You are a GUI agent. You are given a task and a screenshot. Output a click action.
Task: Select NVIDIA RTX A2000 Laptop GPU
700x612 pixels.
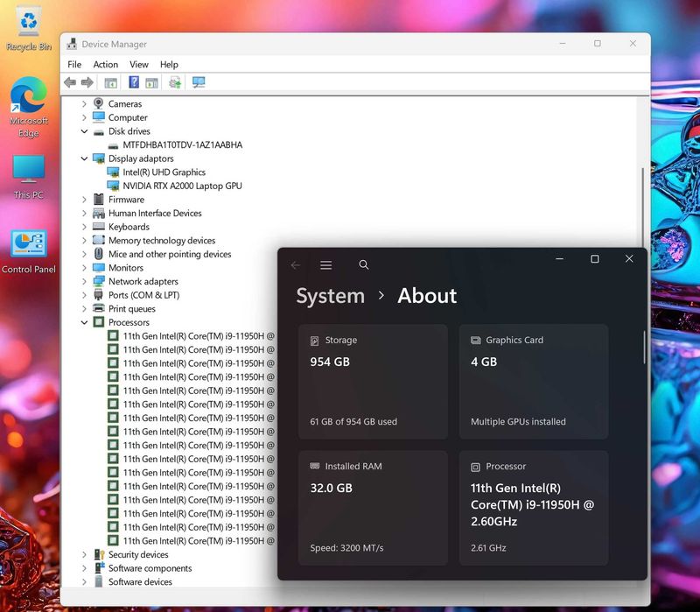click(x=182, y=186)
